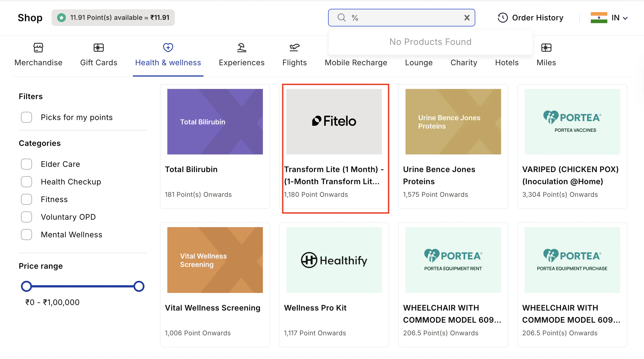The width and height of the screenshot is (644, 359).
Task: Click the 'No Products Found' message
Action: click(430, 42)
